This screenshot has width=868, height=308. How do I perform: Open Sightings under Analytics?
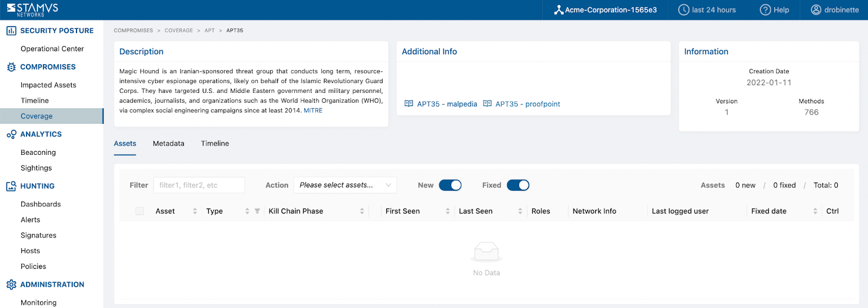36,168
